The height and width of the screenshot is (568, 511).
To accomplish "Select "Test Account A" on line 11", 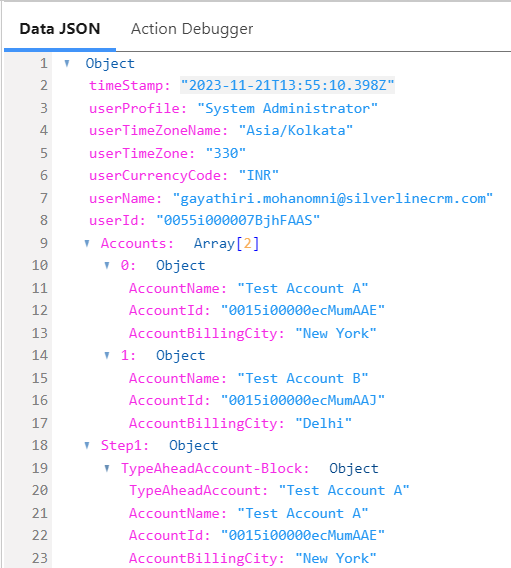I will point(303,288).
